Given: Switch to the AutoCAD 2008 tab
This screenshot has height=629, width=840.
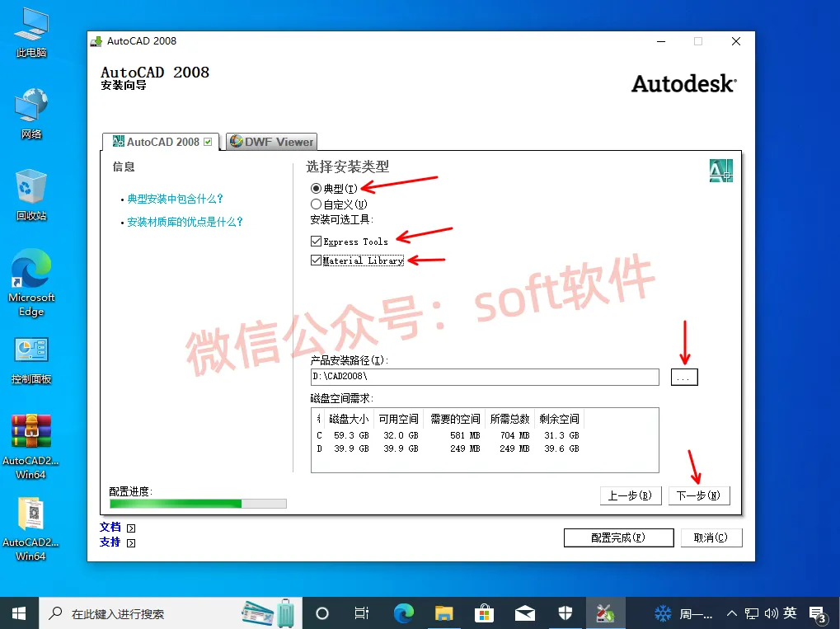Looking at the screenshot, I should pyautogui.click(x=161, y=142).
